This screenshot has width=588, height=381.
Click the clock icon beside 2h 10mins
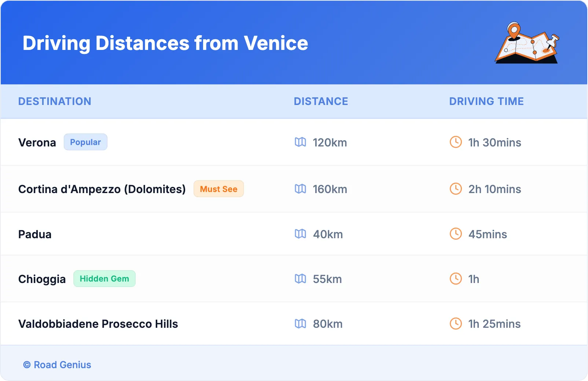coord(456,189)
